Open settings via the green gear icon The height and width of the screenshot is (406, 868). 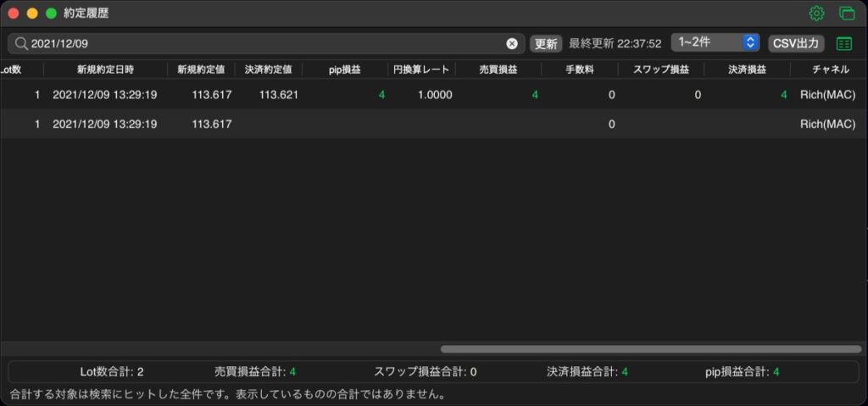(816, 14)
